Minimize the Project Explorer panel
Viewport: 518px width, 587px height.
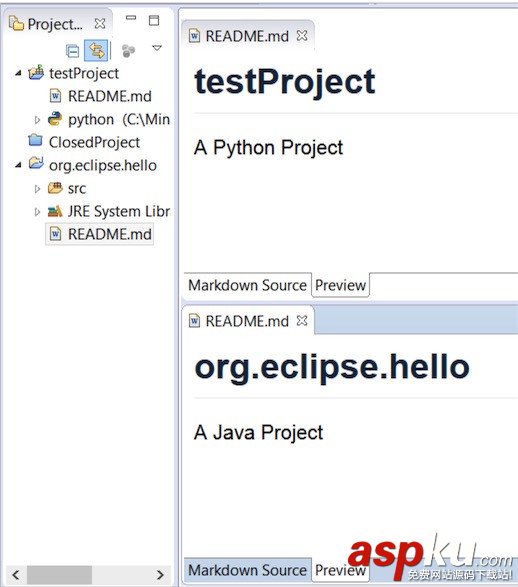point(131,18)
